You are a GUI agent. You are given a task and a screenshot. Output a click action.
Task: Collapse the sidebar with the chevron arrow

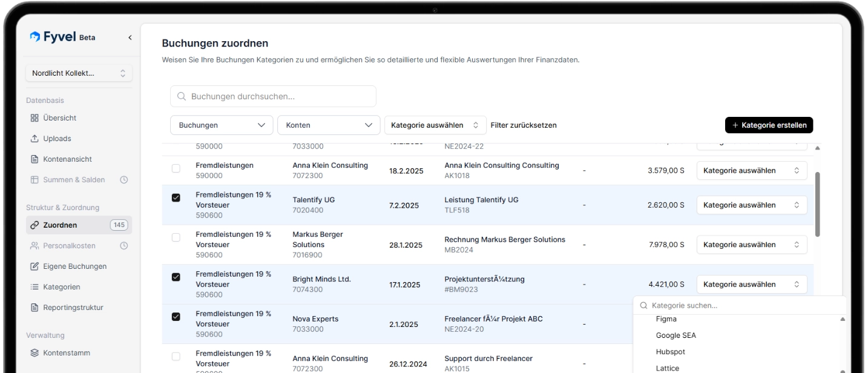coord(130,38)
